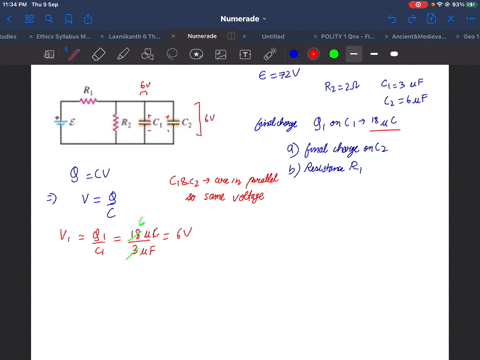Select the thickest stroke width
480x360 pixels.
(394, 54)
